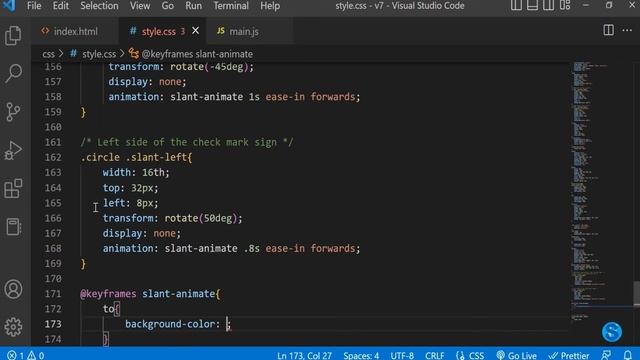Toggle the primary side bar layout icon

tap(516, 5)
